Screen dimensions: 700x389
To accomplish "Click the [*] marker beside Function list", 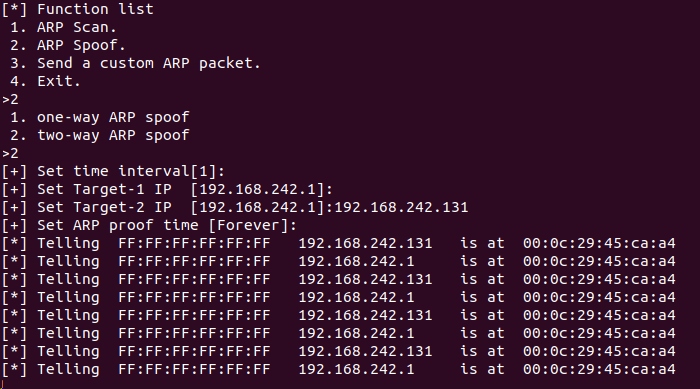I will pyautogui.click(x=14, y=9).
